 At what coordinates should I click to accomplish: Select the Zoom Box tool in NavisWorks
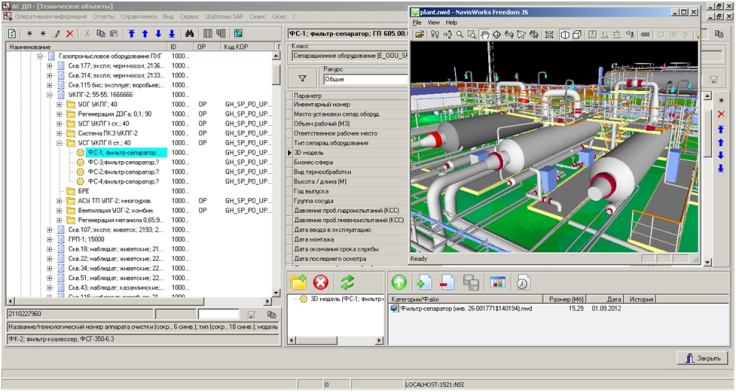tap(472, 34)
